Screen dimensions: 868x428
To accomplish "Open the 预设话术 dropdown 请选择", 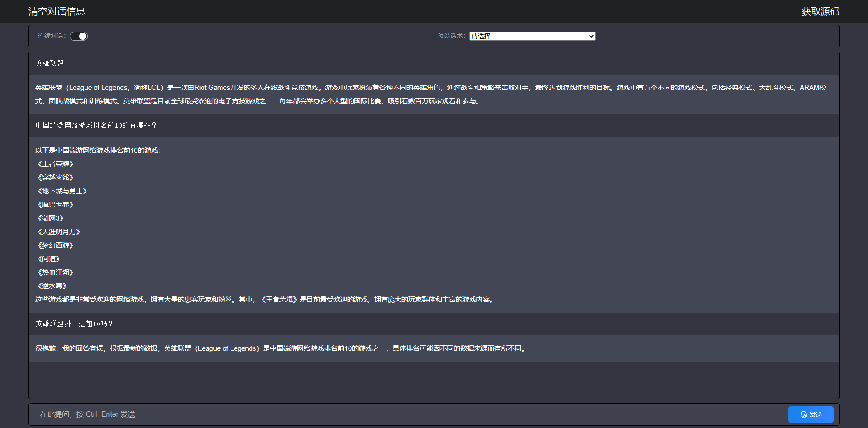I will click(532, 36).
